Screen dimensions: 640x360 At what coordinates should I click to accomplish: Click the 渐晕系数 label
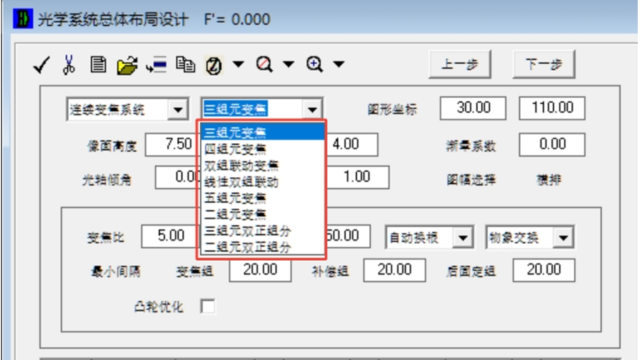pos(471,146)
